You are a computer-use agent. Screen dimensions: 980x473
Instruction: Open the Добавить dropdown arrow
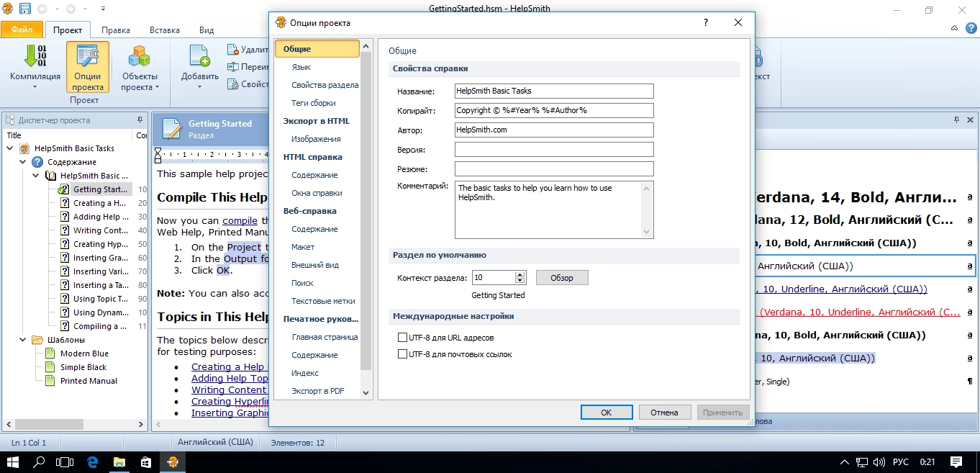click(199, 87)
